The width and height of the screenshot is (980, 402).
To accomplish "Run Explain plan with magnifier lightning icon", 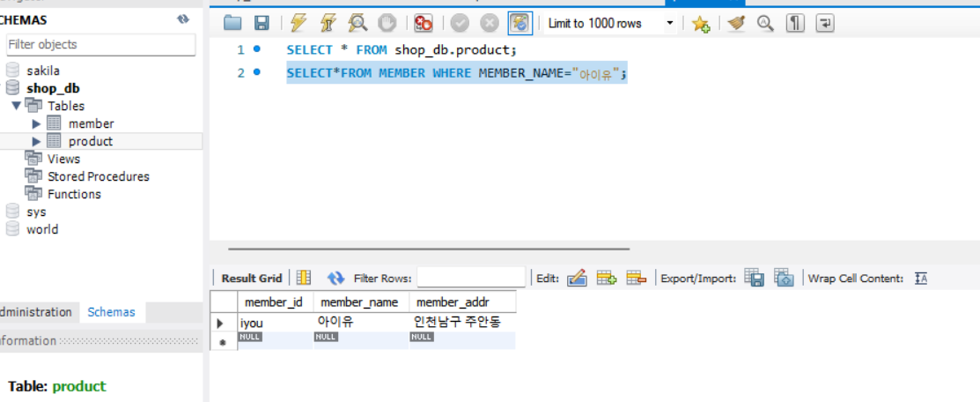I will tap(357, 24).
